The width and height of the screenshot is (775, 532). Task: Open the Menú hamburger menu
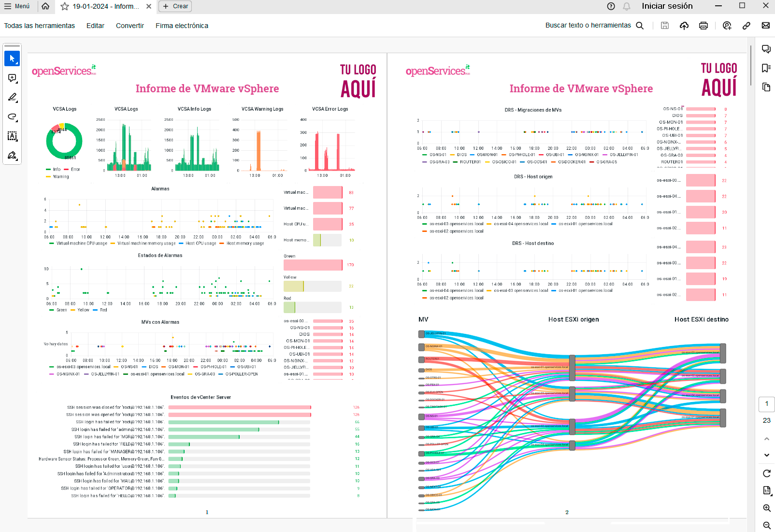pyautogui.click(x=17, y=6)
